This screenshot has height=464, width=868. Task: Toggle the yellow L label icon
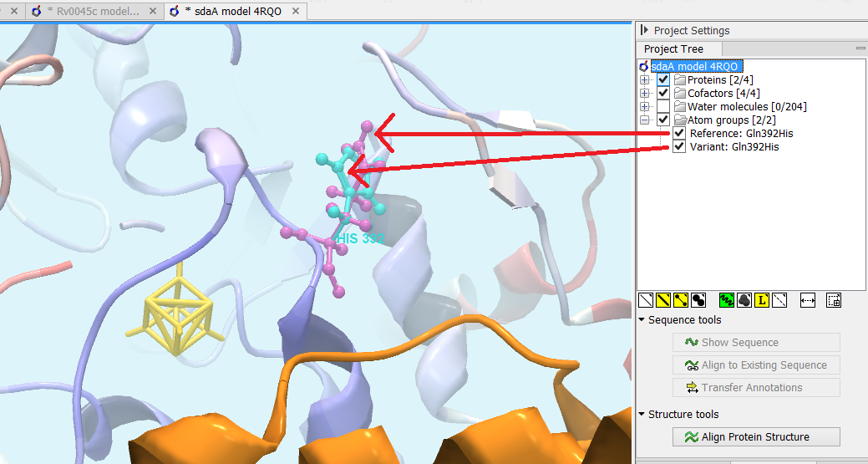coord(761,300)
